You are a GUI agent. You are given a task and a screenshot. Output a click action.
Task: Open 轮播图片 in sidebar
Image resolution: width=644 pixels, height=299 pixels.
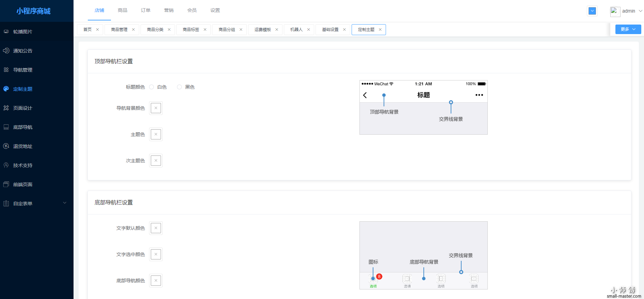point(37,31)
